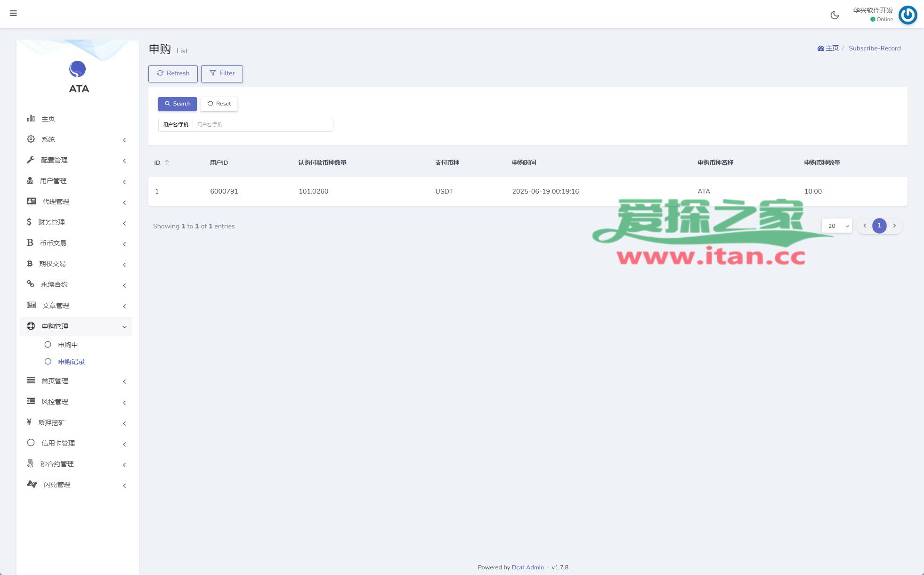
Task: Click the Filter button
Action: click(x=222, y=73)
